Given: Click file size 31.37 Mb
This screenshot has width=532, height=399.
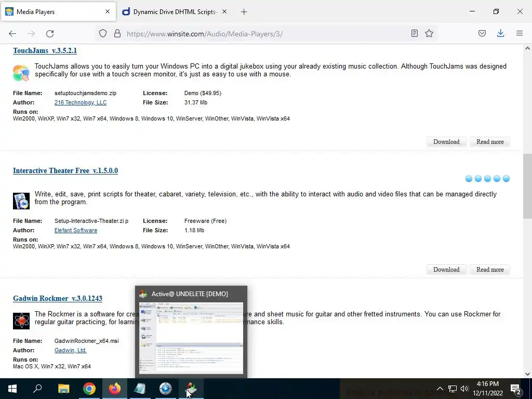Looking at the screenshot, I should coord(196,102).
